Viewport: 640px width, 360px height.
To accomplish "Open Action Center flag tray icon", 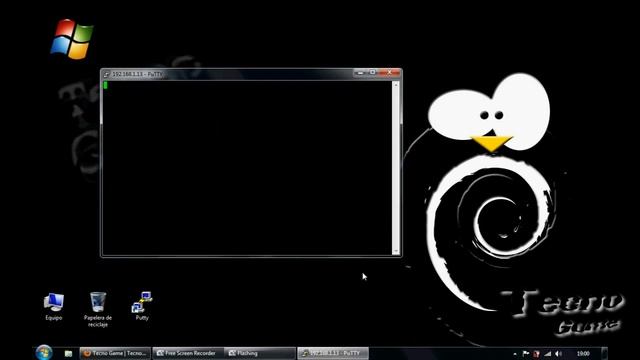I will tap(526, 354).
